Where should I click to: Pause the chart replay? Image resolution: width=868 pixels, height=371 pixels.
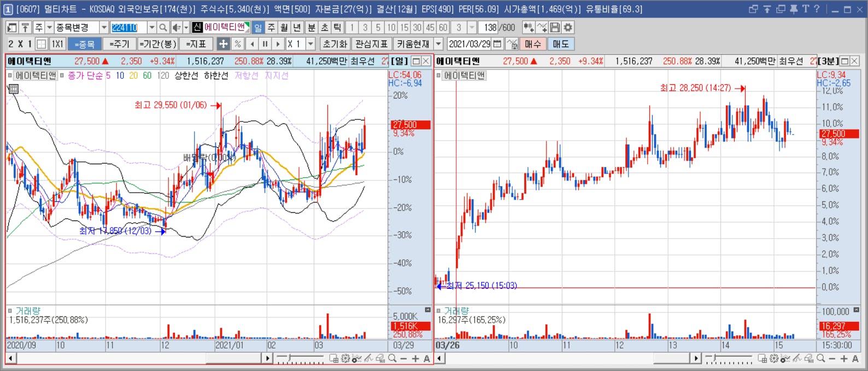265,44
